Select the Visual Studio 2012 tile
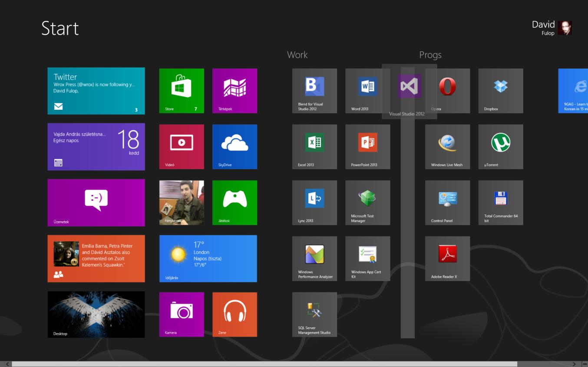588x367 pixels. [x=409, y=92]
